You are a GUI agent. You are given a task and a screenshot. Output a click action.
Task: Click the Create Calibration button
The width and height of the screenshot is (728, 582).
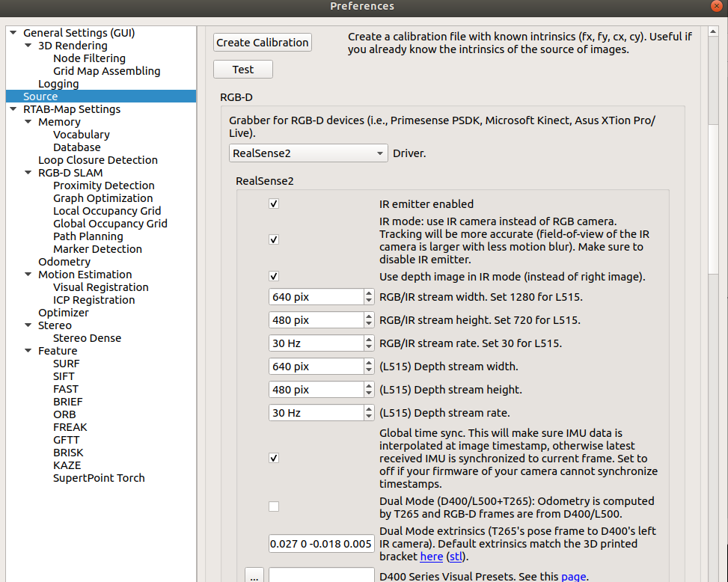tap(262, 43)
